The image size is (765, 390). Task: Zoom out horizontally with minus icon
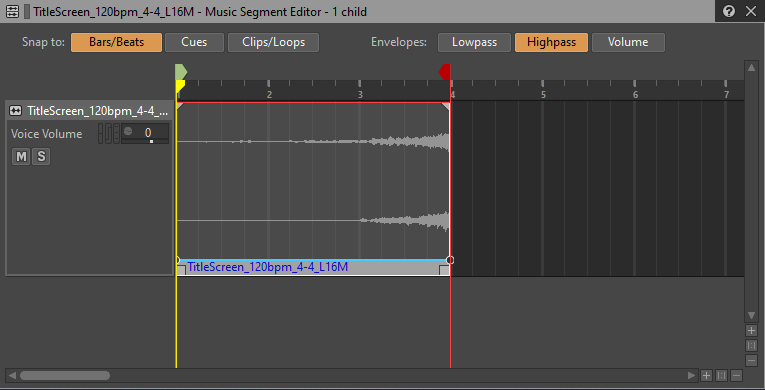point(736,375)
